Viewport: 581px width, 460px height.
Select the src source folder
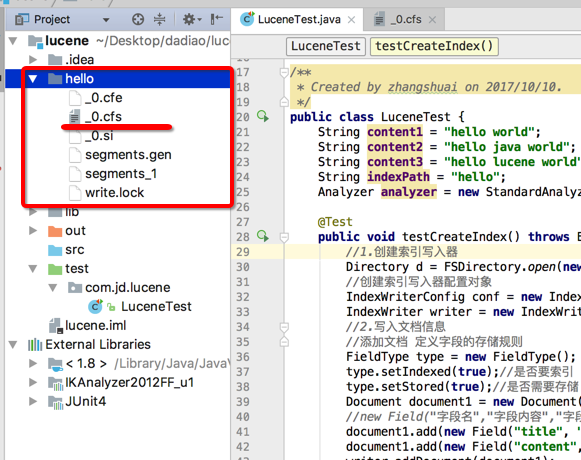point(74,249)
